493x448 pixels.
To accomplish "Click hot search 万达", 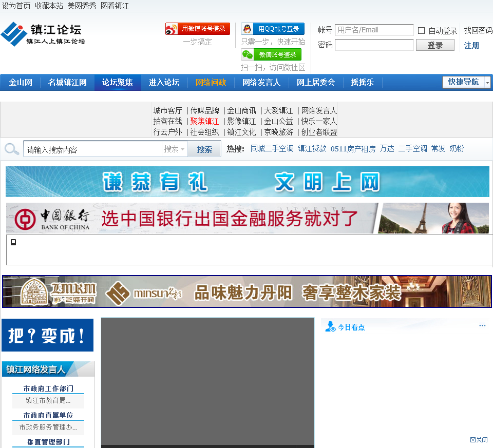I will point(387,149).
